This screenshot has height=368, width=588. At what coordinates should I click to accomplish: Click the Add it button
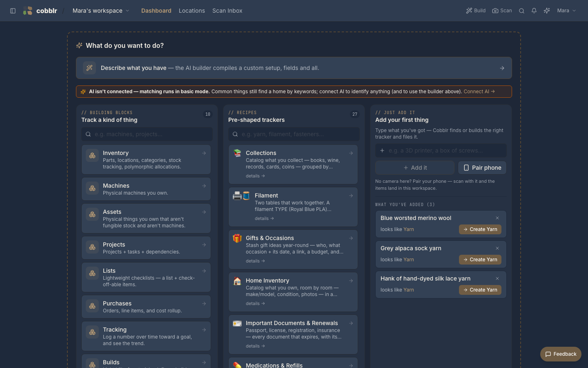coord(415,168)
